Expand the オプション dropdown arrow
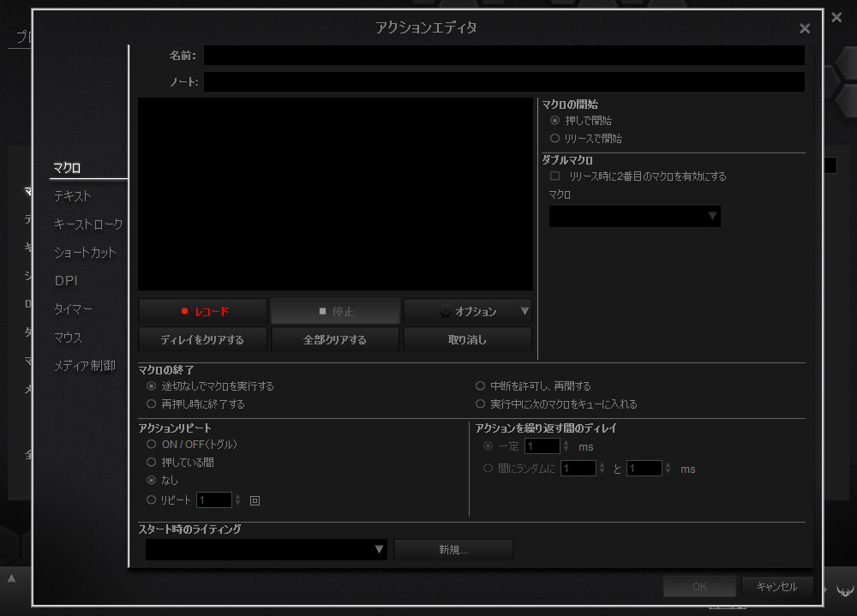This screenshot has width=857, height=616. (x=524, y=311)
